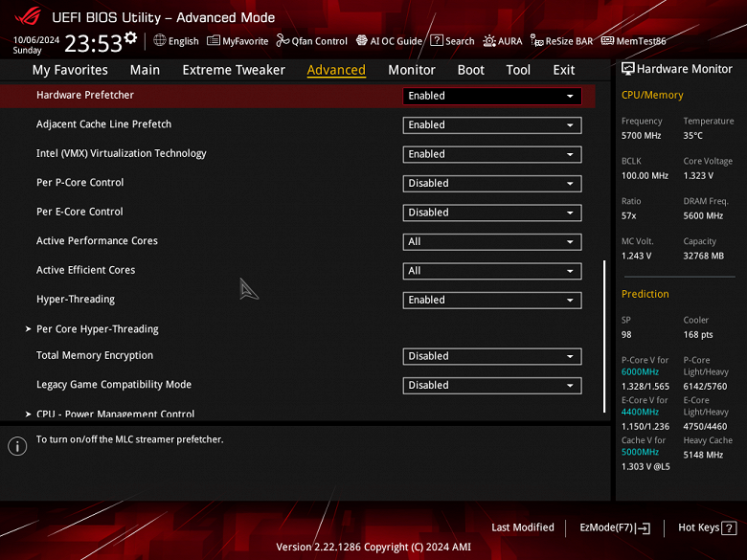Switch to Extreme Tweaker tab
This screenshot has height=560, width=747.
[234, 70]
